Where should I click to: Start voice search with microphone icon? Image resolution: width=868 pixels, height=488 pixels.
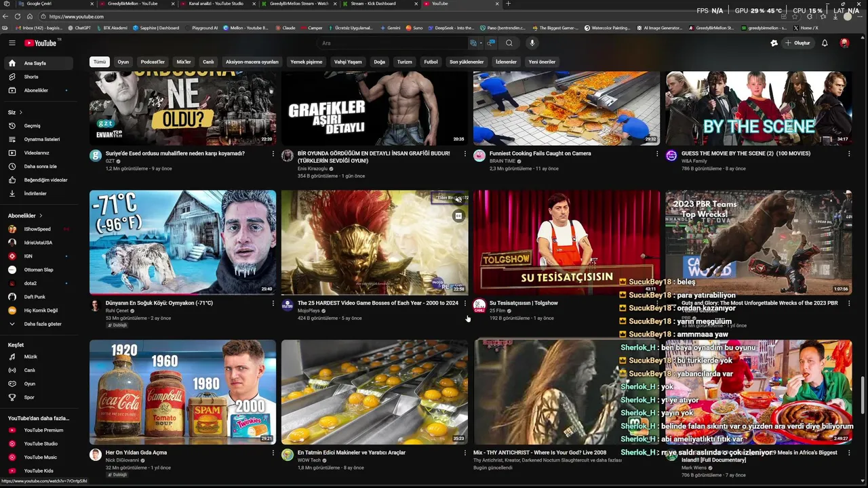pyautogui.click(x=532, y=43)
